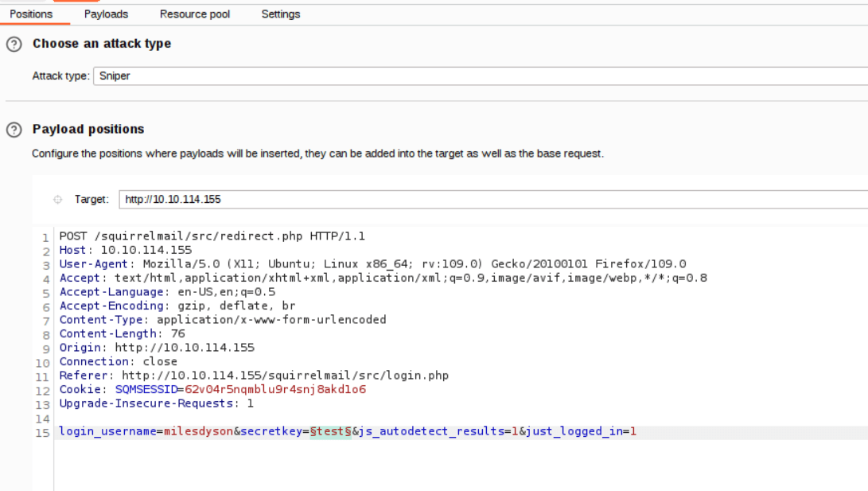This screenshot has width=868, height=491.
Task: Click the crosshair icon beside Target
Action: point(57,200)
